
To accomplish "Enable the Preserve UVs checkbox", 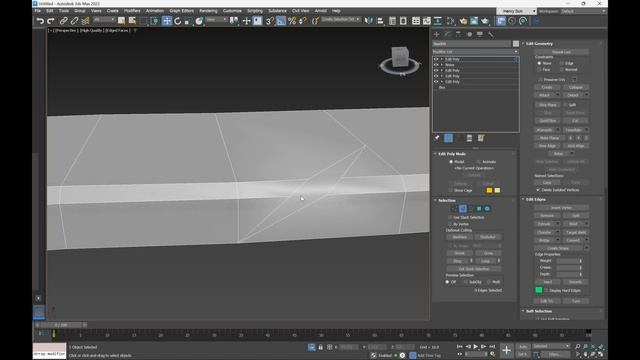I will (540, 80).
